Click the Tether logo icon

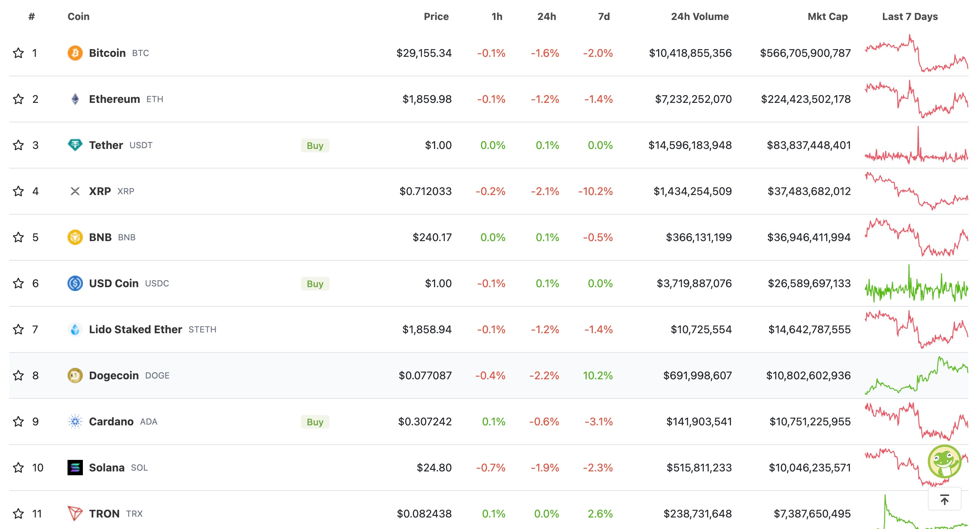click(x=75, y=145)
